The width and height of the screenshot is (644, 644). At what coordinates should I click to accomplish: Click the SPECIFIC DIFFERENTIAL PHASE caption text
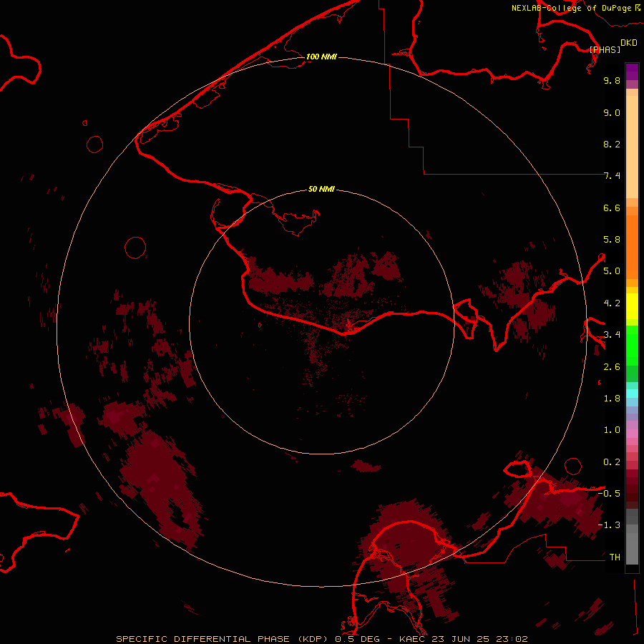click(x=203, y=639)
